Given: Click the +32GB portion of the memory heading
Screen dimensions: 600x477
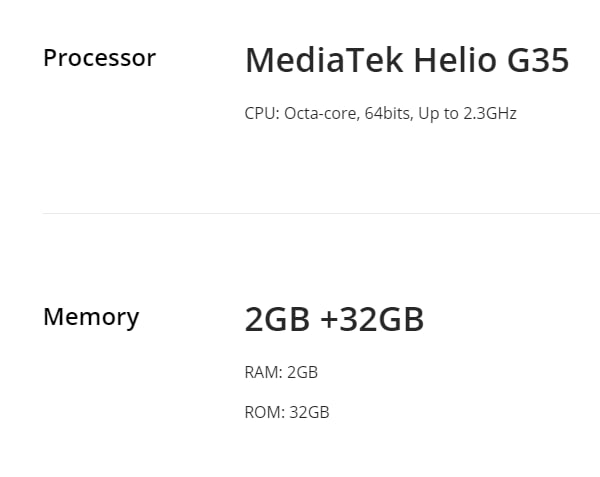Looking at the screenshot, I should tap(372, 319).
